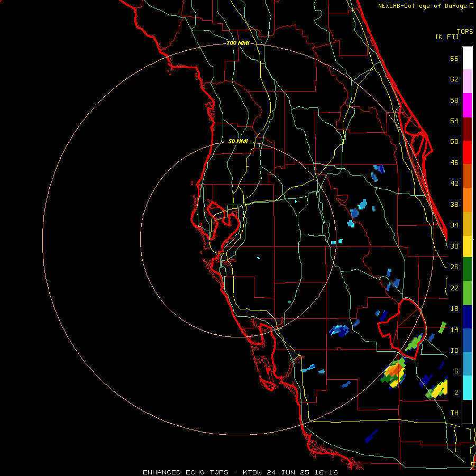Click the legend value 50

point(454,141)
